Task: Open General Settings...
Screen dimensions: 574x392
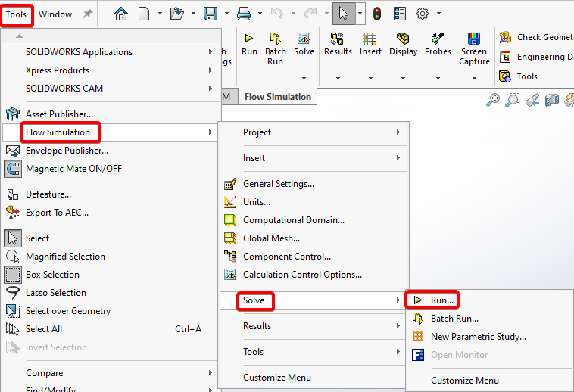Action: 314,184
